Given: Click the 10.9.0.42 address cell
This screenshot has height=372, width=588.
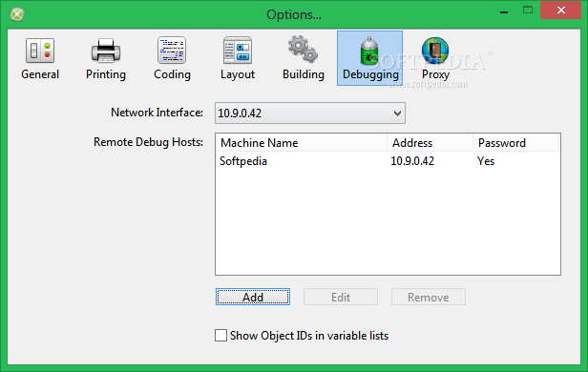Looking at the screenshot, I should [x=412, y=161].
